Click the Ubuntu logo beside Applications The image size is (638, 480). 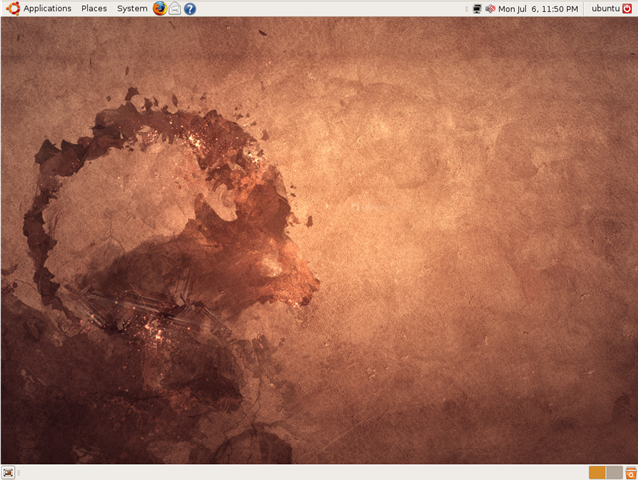pos(13,8)
